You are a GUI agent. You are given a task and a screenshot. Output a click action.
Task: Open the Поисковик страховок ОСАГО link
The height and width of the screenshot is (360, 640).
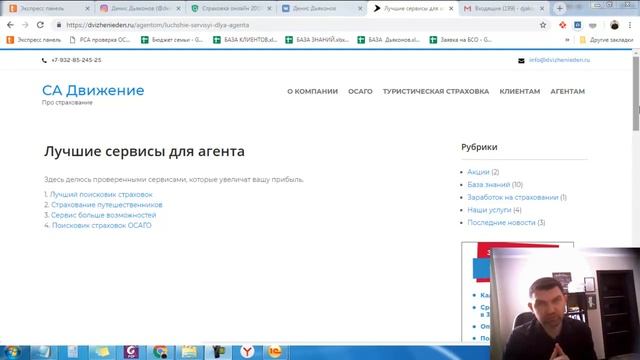[x=101, y=225]
